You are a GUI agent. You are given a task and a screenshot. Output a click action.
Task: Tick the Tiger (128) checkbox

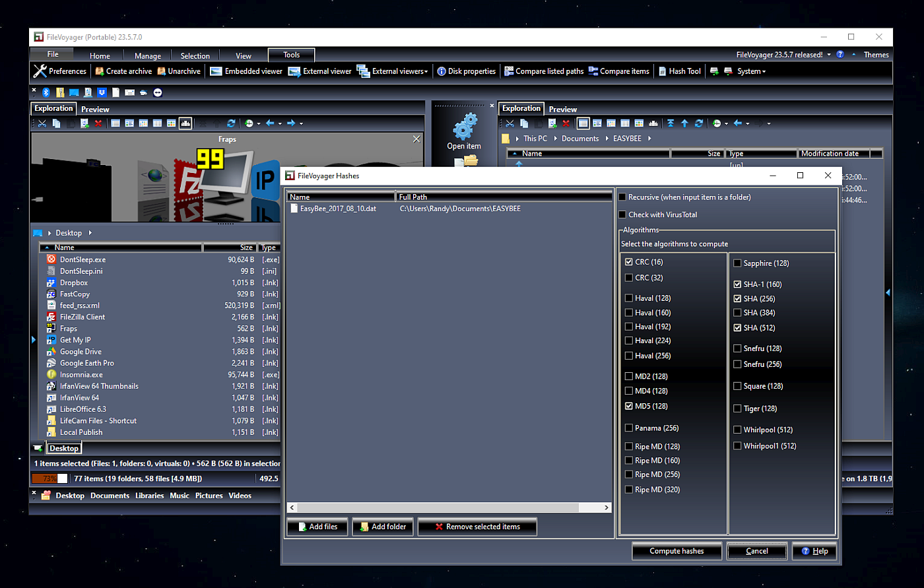[737, 408]
